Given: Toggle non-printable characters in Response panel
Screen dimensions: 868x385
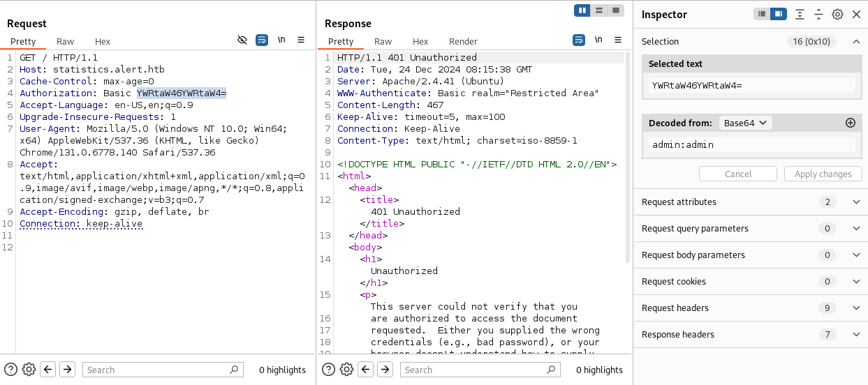Looking at the screenshot, I should 598,40.
